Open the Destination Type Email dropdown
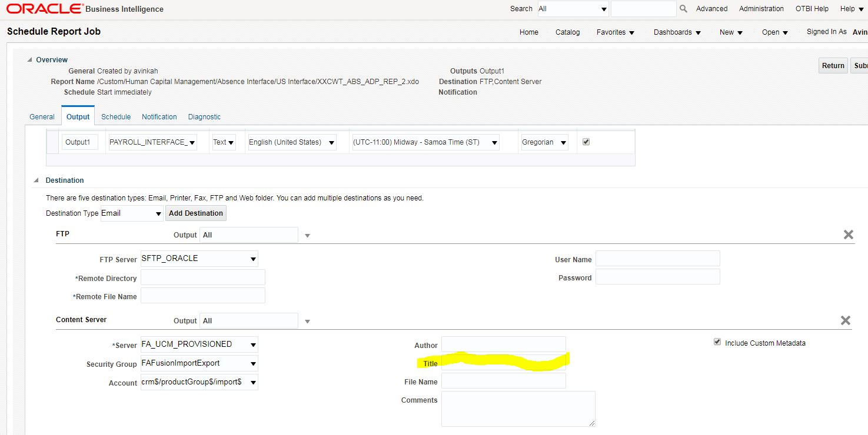This screenshot has height=435, width=868. pos(132,213)
